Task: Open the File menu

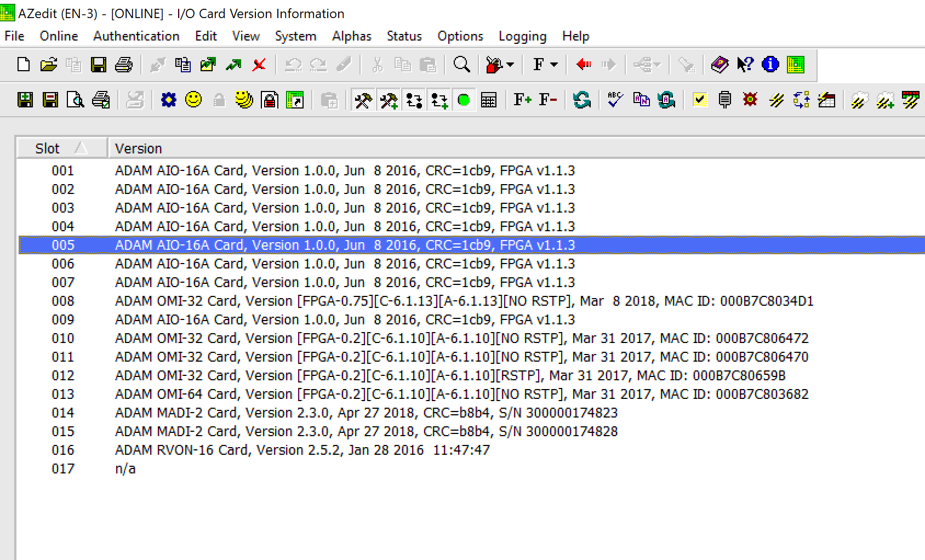Action: [14, 36]
